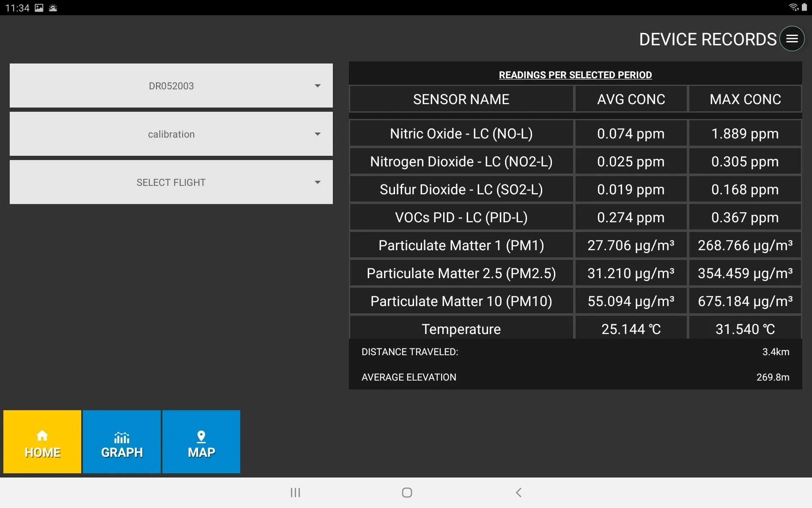Click the arrow on the calibration dropdown
The height and width of the screenshot is (508, 812).
318,134
